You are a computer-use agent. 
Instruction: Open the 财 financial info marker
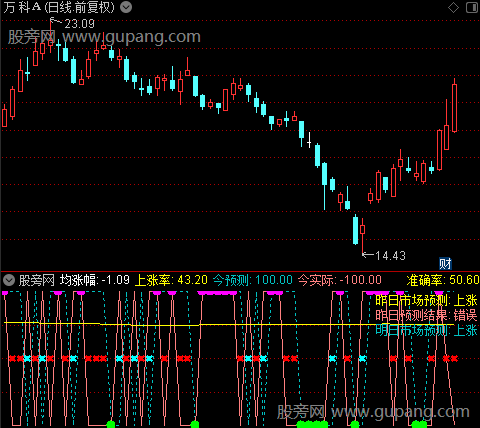click(x=445, y=264)
